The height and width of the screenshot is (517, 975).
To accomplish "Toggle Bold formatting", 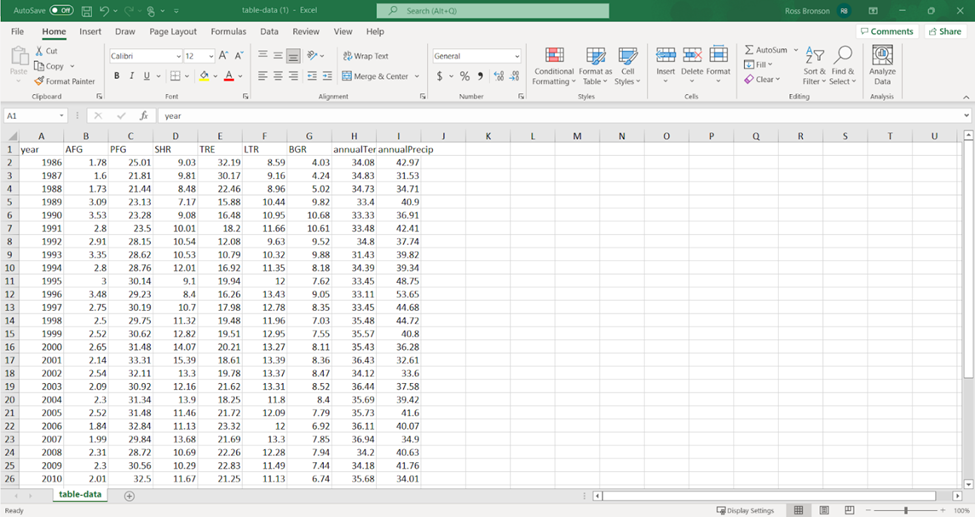I will 117,76.
